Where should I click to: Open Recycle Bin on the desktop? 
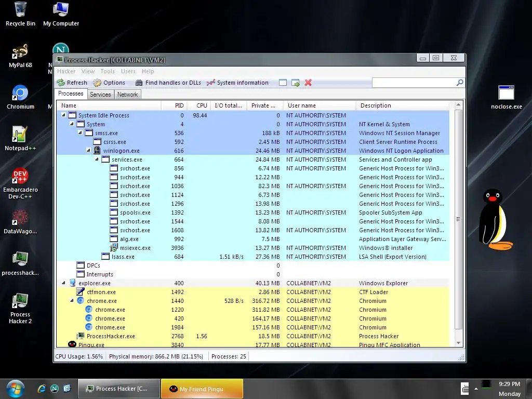pyautogui.click(x=20, y=14)
